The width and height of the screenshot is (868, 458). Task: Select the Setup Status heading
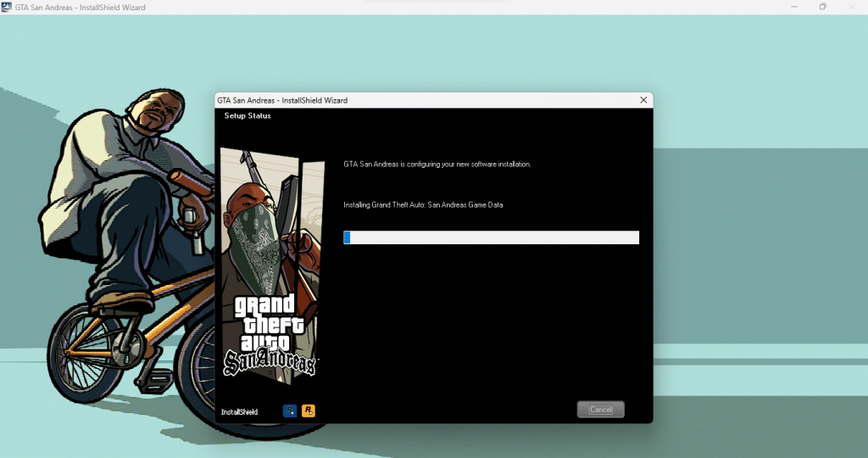click(x=248, y=116)
